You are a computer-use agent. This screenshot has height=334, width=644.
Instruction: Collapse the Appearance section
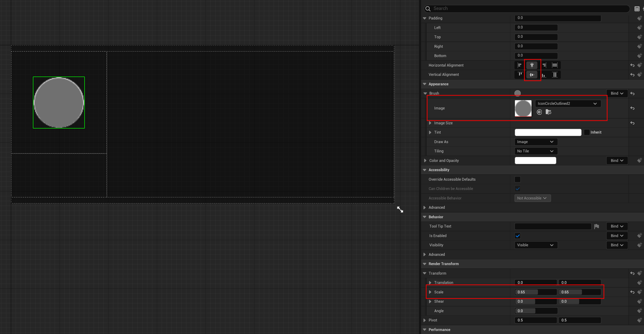point(425,84)
